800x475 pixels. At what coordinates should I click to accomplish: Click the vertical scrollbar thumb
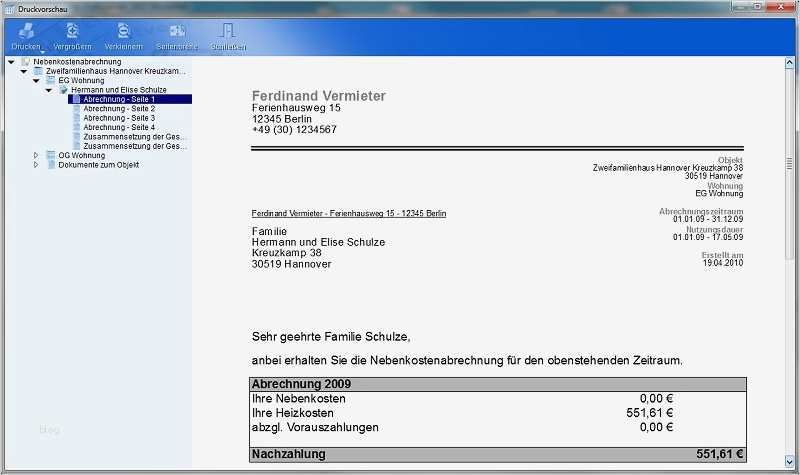point(789,163)
